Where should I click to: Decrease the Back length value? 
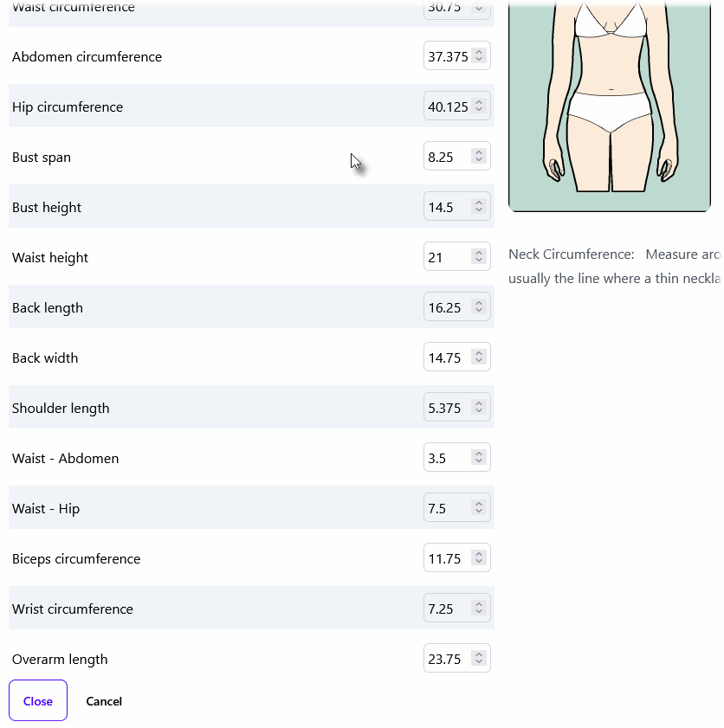pos(479,311)
